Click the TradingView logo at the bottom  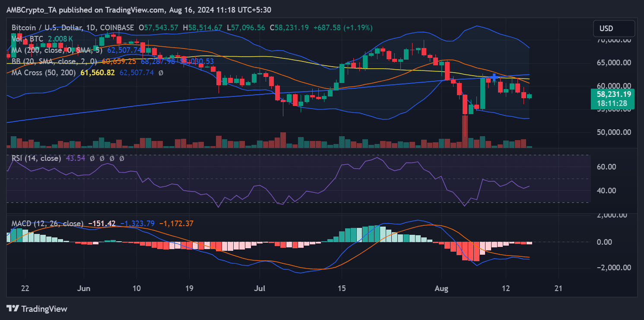37,309
